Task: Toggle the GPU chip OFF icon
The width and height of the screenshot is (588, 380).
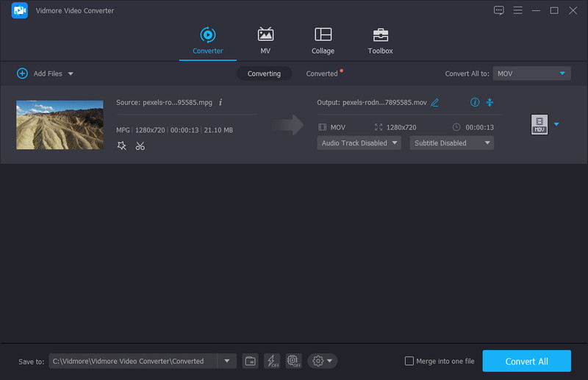Action: click(x=293, y=361)
